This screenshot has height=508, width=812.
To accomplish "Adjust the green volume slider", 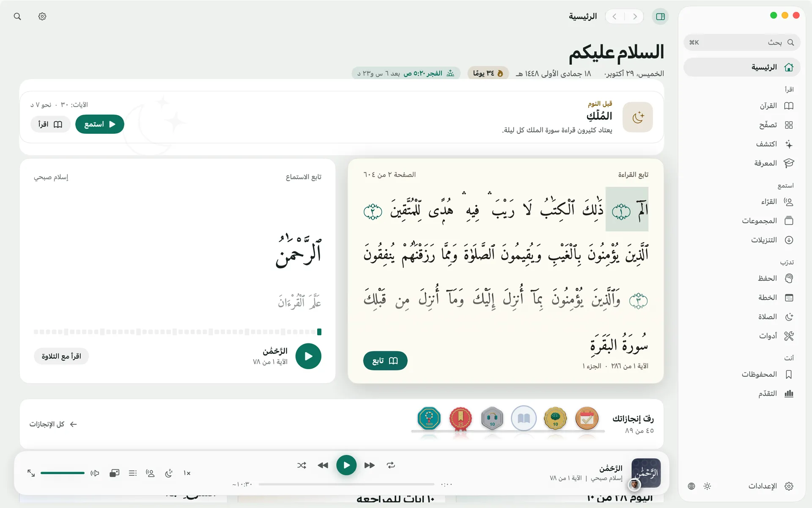I will (63, 473).
